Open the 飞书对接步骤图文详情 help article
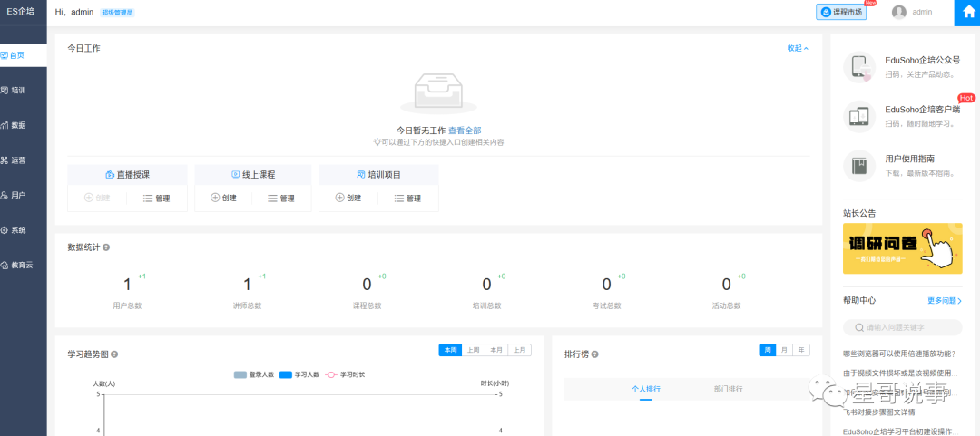The image size is (980, 436). point(878,412)
